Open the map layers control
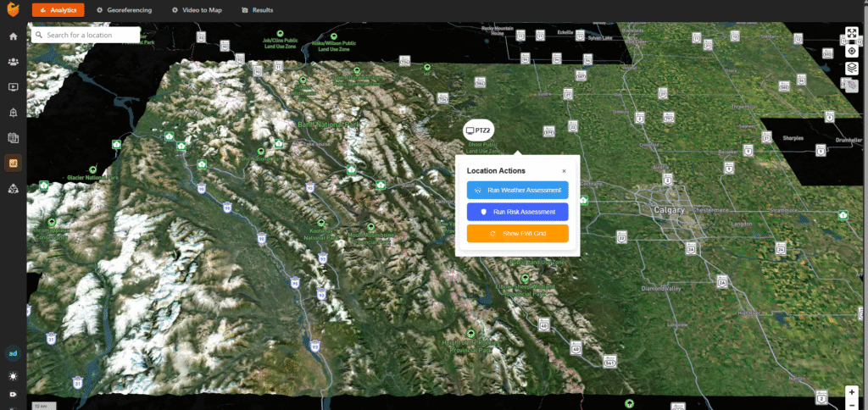Viewport: 868px width, 410px height. 851,68
